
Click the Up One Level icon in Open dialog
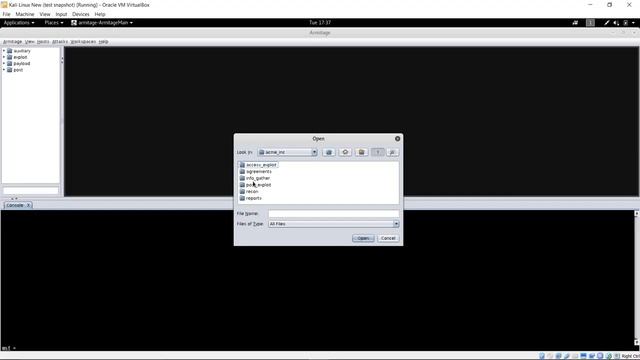click(329, 152)
